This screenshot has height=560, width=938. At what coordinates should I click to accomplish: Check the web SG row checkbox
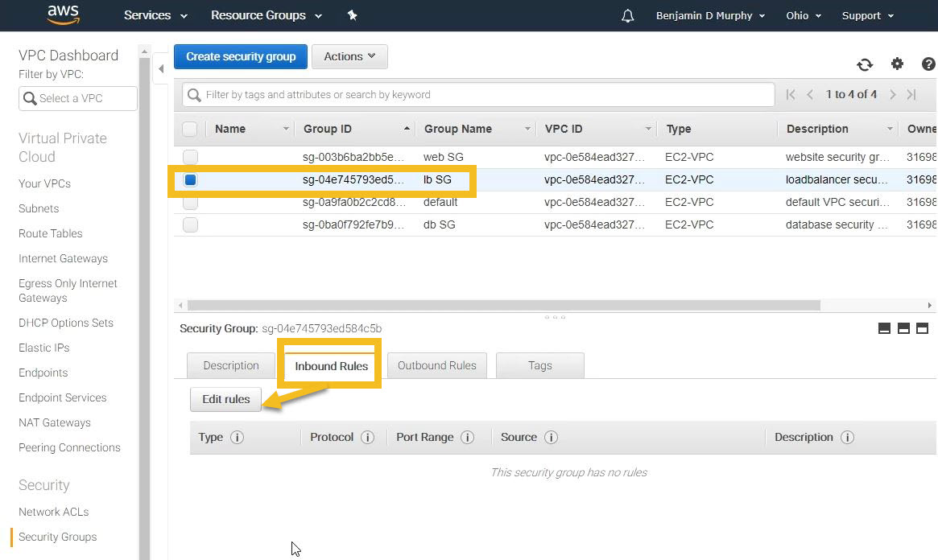pos(190,157)
